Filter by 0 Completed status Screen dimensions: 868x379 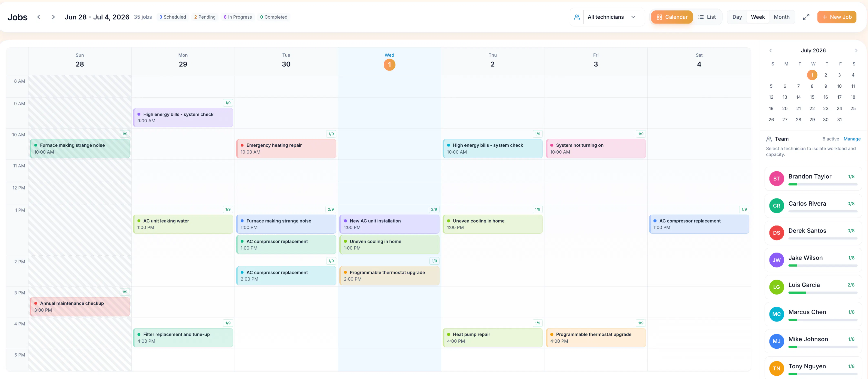coord(274,17)
